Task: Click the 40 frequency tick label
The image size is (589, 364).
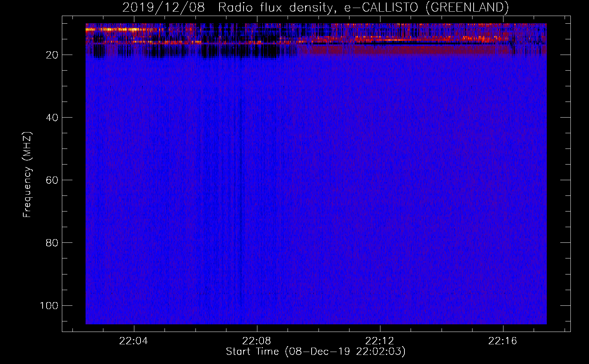Action: point(52,118)
